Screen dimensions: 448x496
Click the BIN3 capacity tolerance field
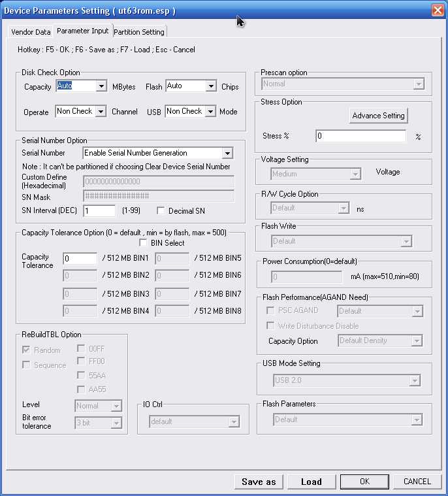pyautogui.click(x=80, y=294)
